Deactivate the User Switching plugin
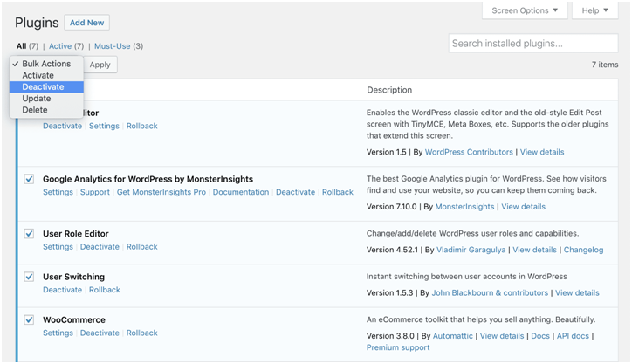 tap(62, 290)
